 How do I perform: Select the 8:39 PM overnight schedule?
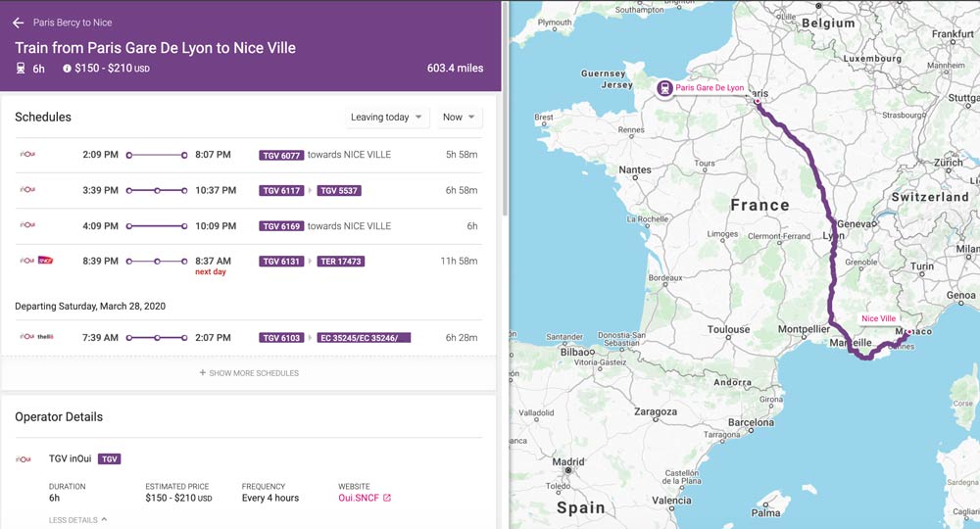249,264
